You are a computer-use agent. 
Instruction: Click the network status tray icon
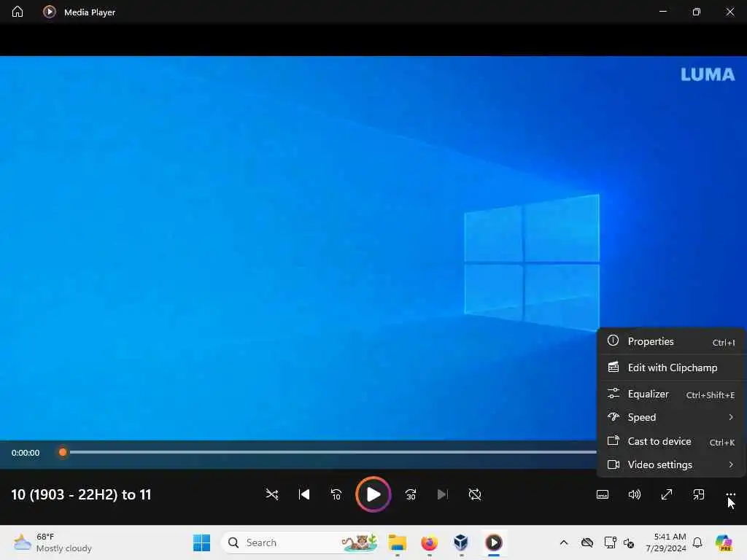coord(610,542)
